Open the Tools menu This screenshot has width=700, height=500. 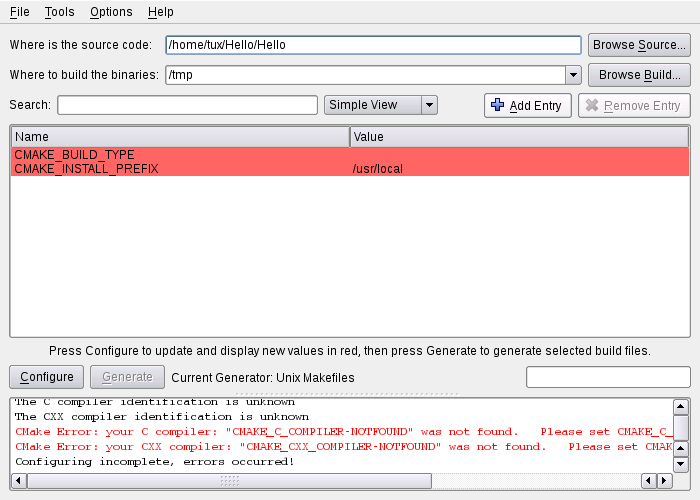click(x=59, y=12)
